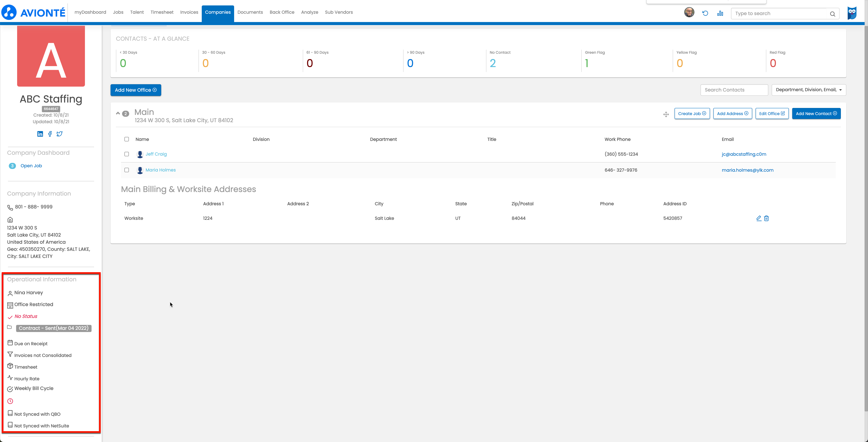Image resolution: width=868 pixels, height=442 pixels.
Task: Open the Timesheet menu
Action: pyautogui.click(x=162, y=12)
